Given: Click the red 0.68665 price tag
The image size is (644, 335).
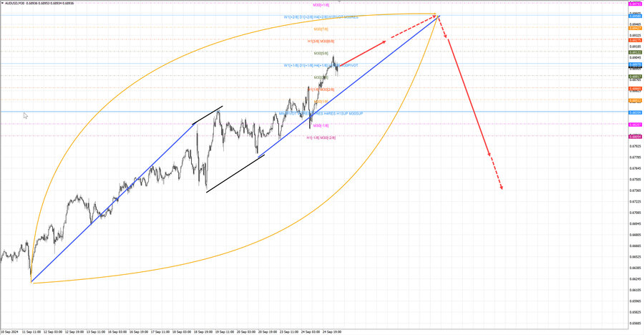Looking at the screenshot, I should click(635, 89).
